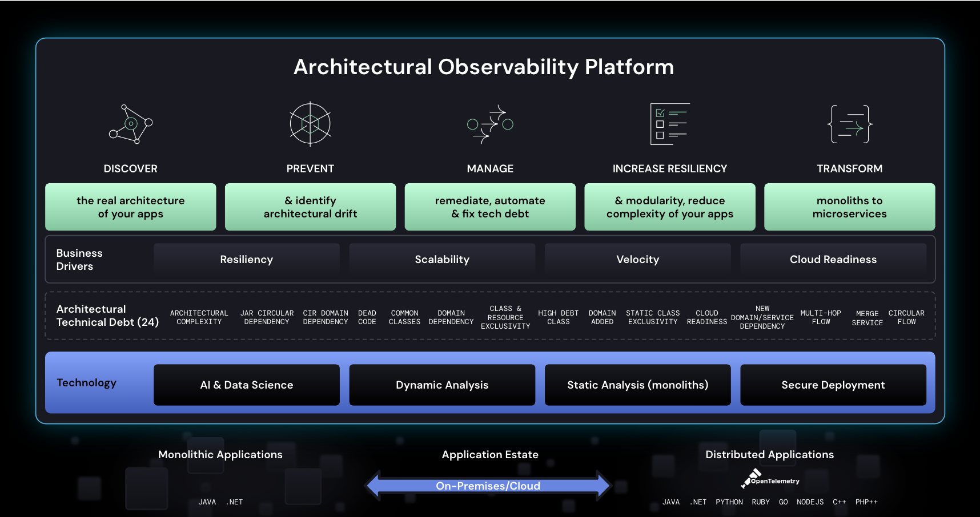Open Static Analysis (monoliths) box
Image resolution: width=980 pixels, height=517 pixels.
pos(638,385)
